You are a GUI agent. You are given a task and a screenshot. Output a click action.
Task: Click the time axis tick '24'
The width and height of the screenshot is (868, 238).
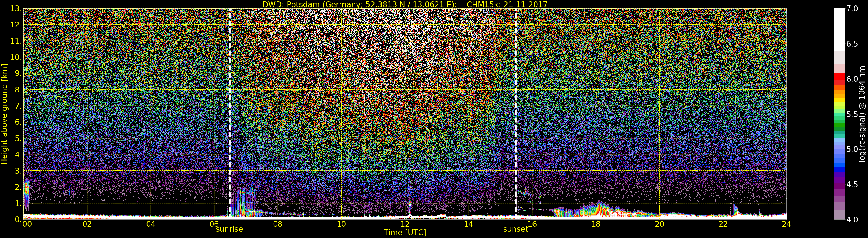tap(786, 224)
